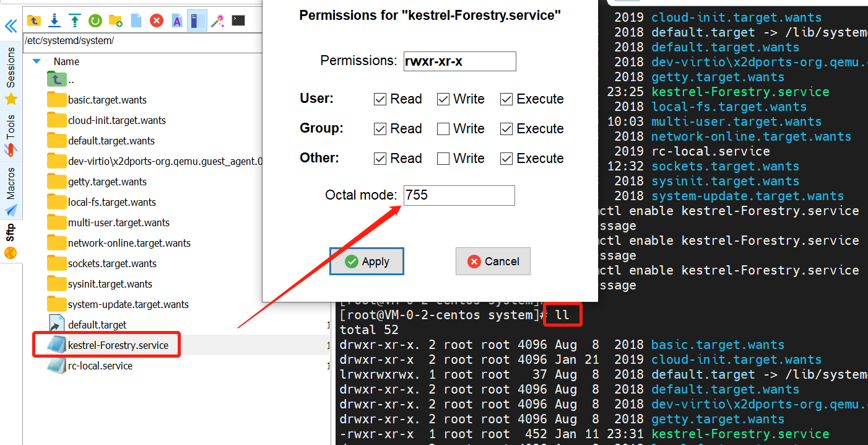Toggle User Execute permission checkbox
The image size is (868, 445).
(506, 99)
